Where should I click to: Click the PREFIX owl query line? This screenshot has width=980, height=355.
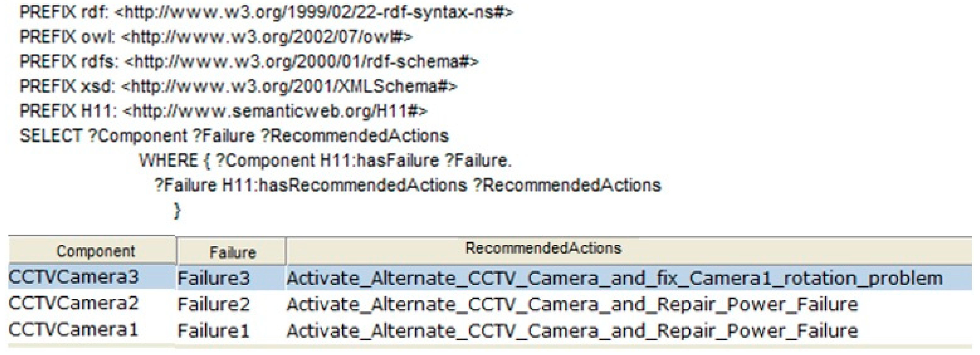(x=216, y=37)
